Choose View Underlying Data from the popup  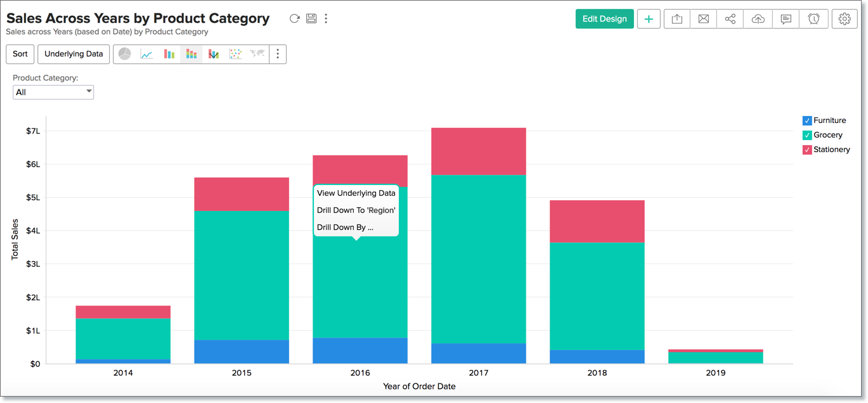click(x=356, y=193)
